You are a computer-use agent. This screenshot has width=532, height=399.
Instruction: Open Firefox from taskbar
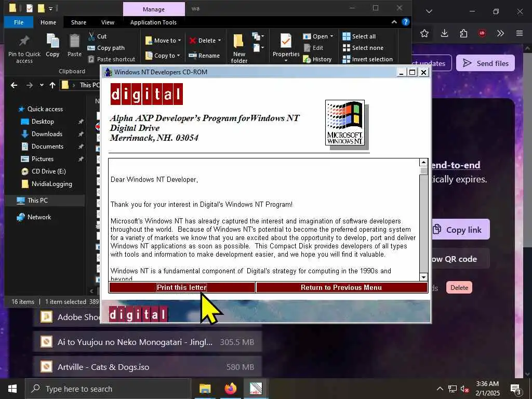[x=230, y=389]
